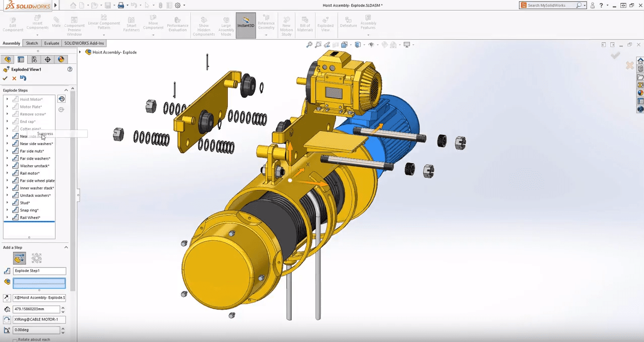Click the Explode Step1 name field

[39, 271]
